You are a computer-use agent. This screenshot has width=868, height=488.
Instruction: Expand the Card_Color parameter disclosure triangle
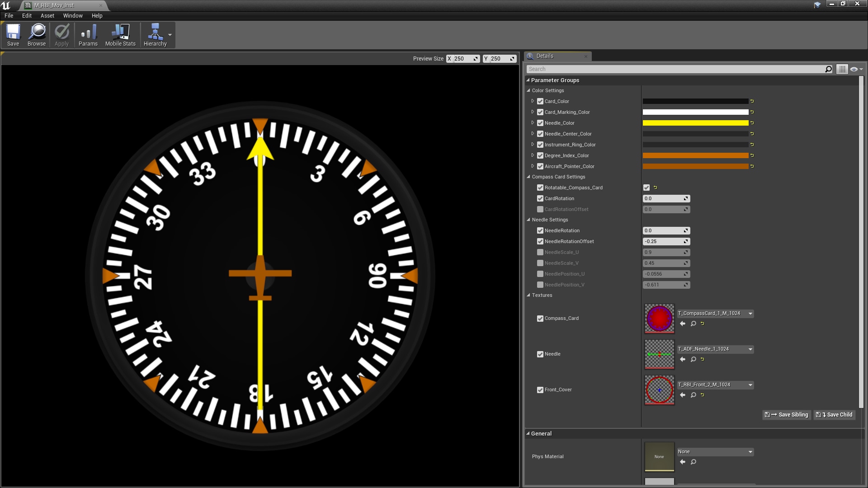coord(533,101)
